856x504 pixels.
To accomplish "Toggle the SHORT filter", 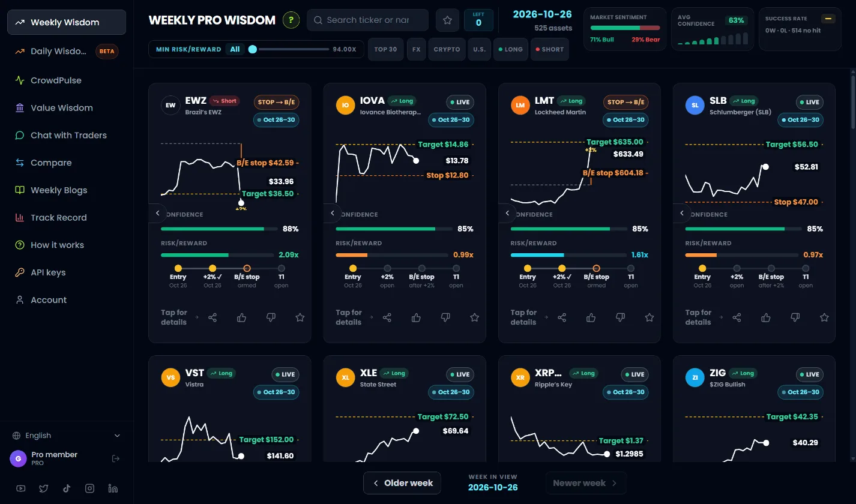I will [549, 49].
